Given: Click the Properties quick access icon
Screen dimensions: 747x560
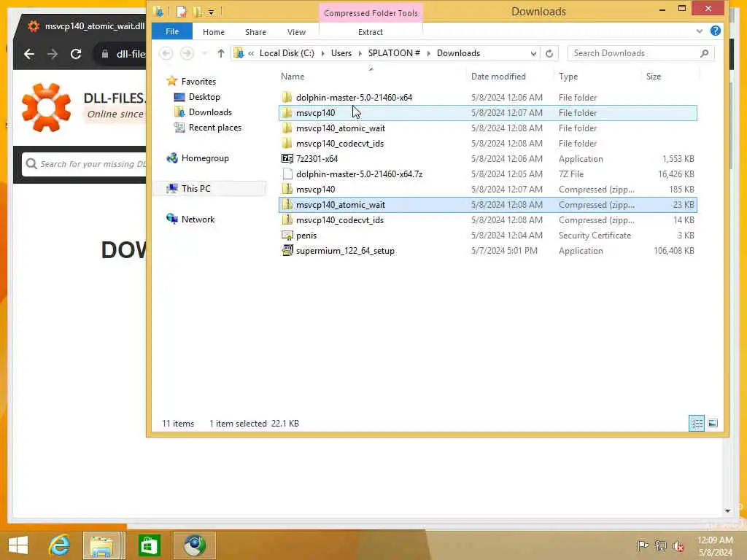Looking at the screenshot, I should (x=181, y=12).
